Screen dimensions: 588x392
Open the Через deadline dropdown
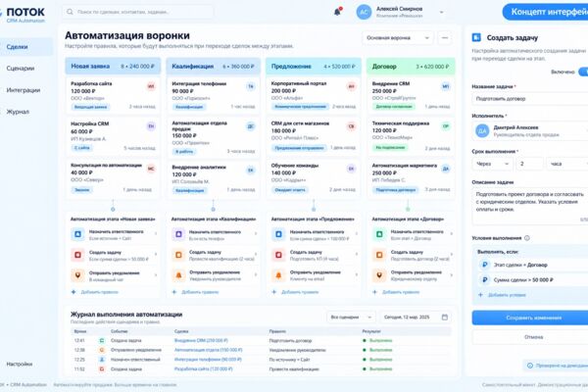click(492, 164)
